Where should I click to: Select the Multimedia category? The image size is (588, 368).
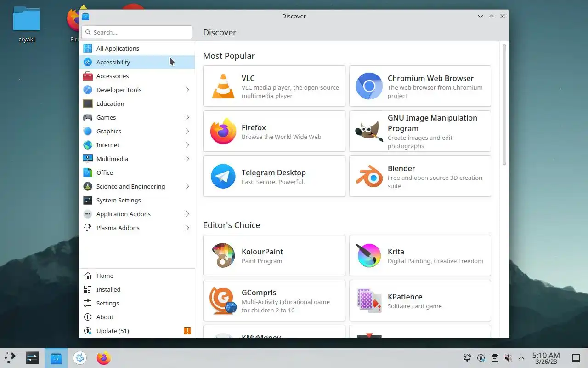pyautogui.click(x=137, y=159)
